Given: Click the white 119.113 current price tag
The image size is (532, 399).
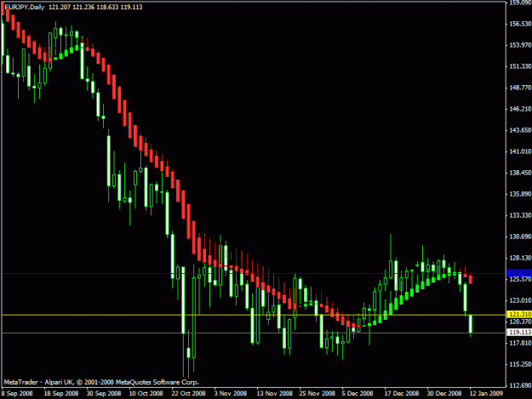Looking at the screenshot, I should tap(519, 333).
